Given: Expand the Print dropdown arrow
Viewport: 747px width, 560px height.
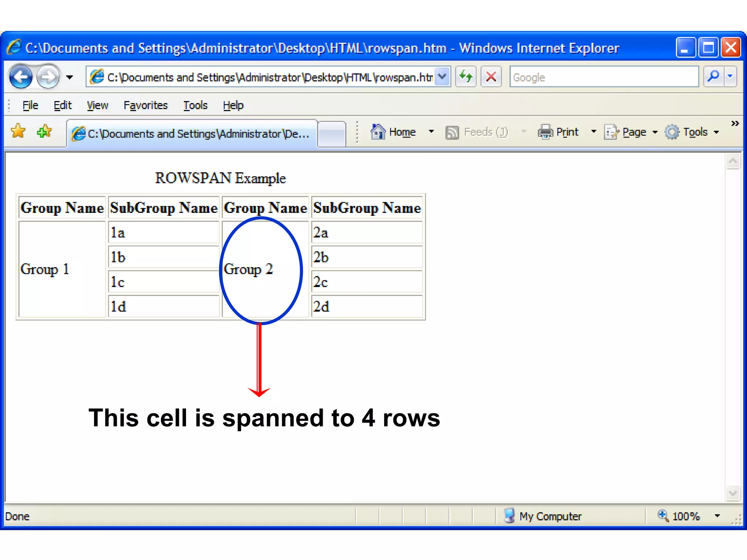Looking at the screenshot, I should point(593,132).
